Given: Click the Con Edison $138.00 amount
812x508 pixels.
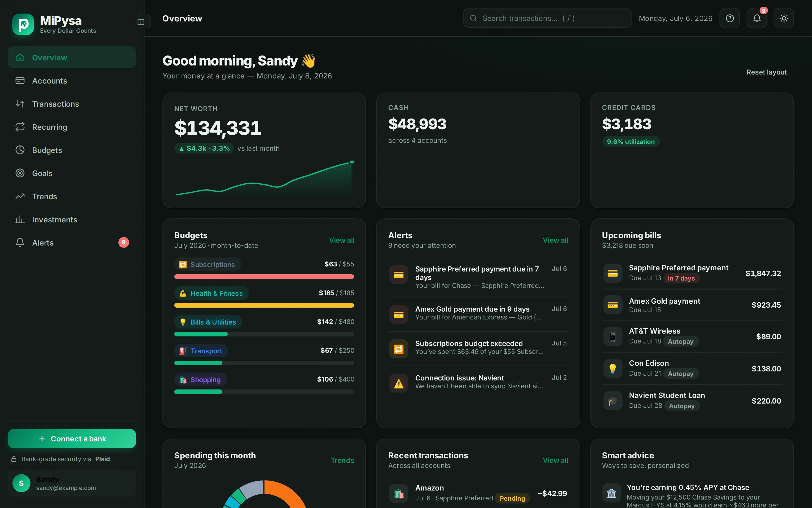Looking at the screenshot, I should tap(766, 369).
